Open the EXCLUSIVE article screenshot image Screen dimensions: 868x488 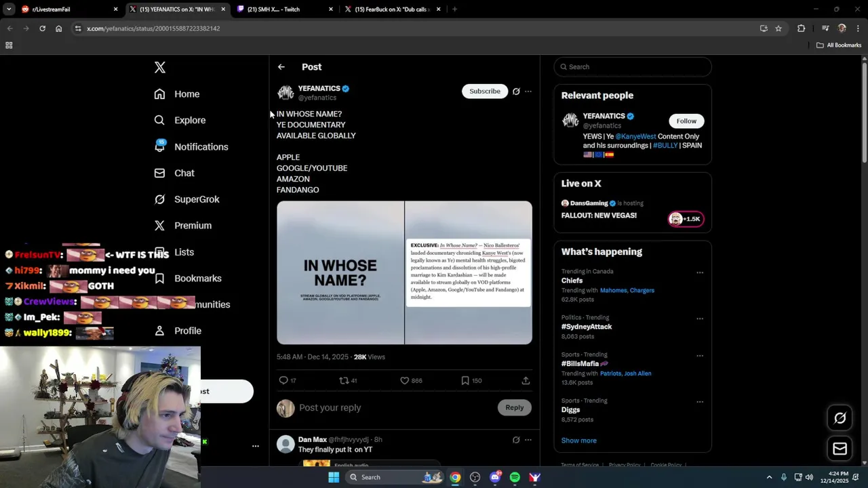(x=469, y=272)
